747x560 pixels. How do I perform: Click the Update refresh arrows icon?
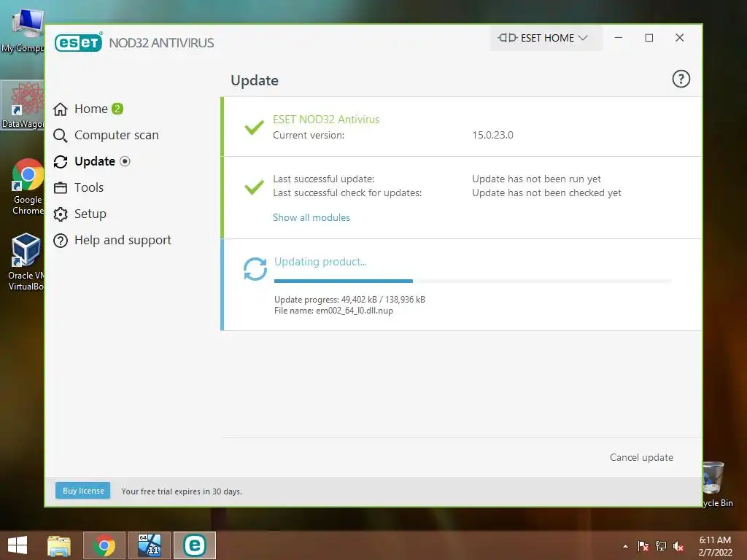(61, 162)
